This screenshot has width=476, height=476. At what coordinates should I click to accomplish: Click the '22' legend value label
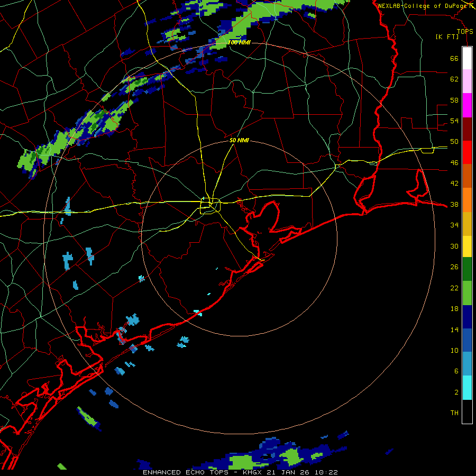454,288
